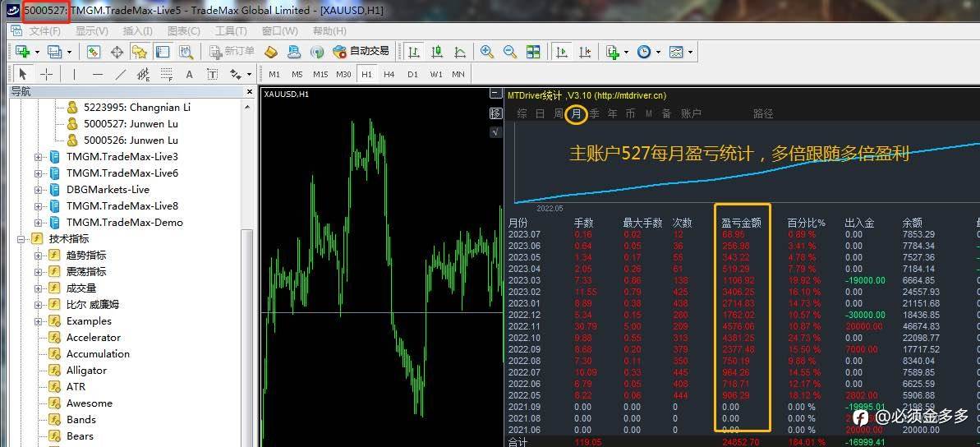Select the Alligator indicator in Navigator
Screen dimensions: 980x447
coord(86,370)
